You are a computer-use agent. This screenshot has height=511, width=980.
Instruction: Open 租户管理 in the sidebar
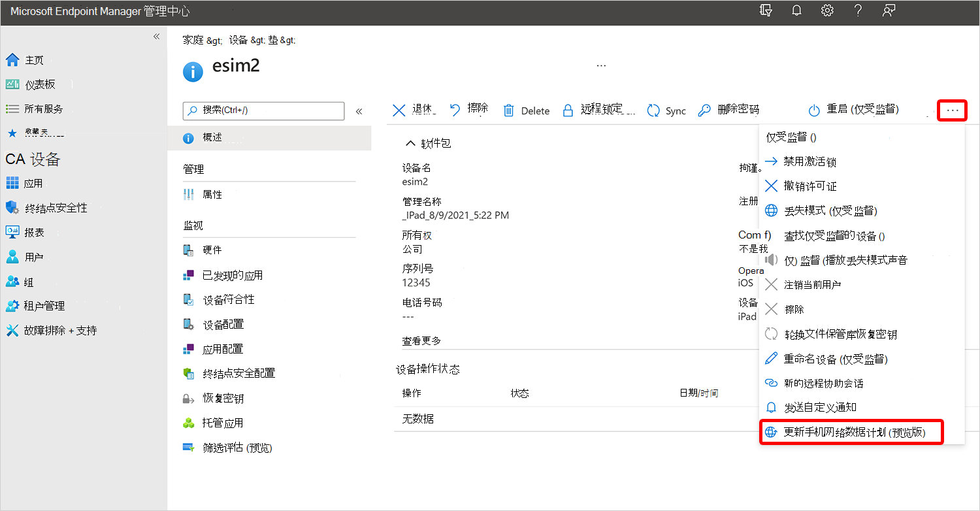tap(44, 306)
